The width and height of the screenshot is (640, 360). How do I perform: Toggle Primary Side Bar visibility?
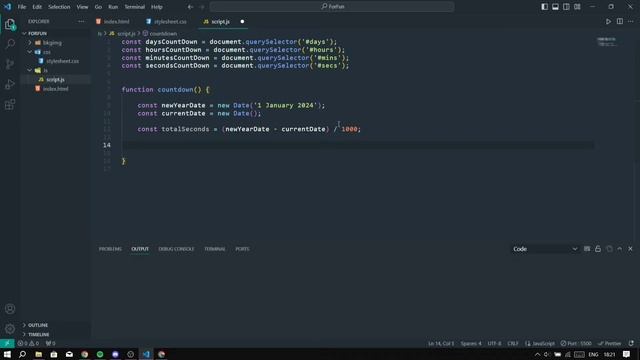[x=544, y=7]
